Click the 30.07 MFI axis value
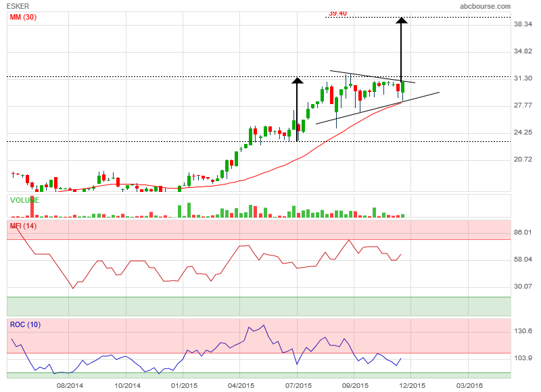 pyautogui.click(x=523, y=287)
